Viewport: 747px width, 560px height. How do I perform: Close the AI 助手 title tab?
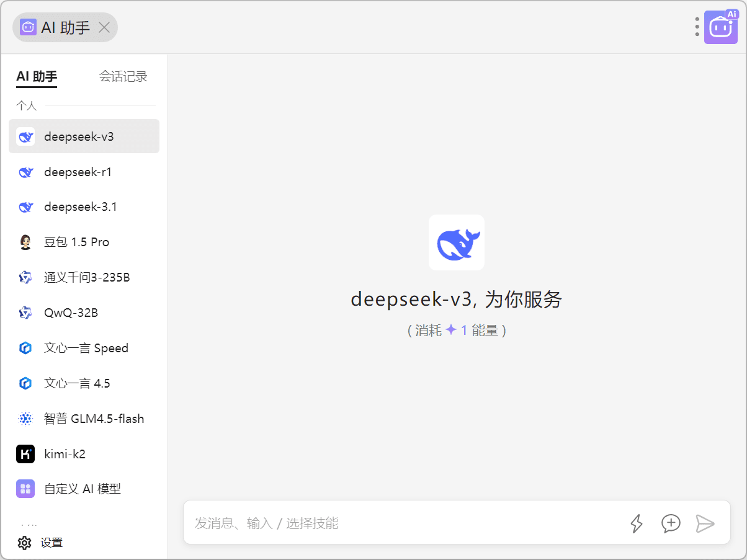(105, 27)
